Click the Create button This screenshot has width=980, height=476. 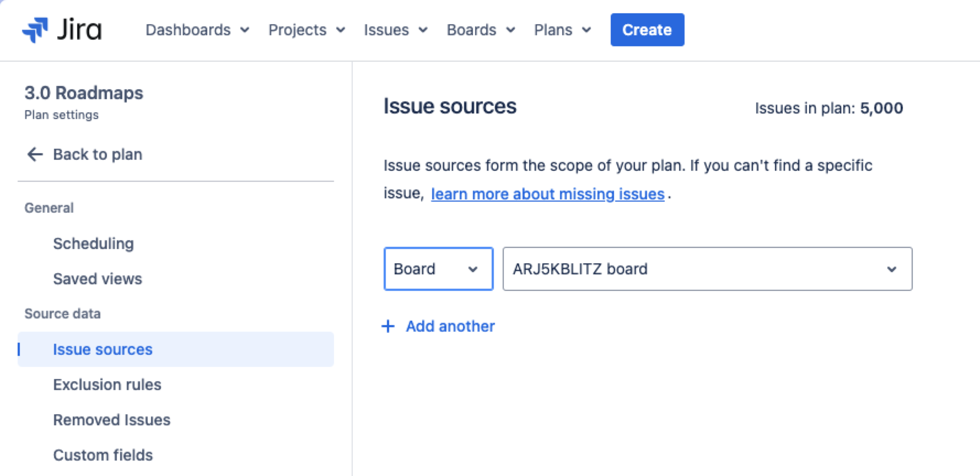point(647,30)
